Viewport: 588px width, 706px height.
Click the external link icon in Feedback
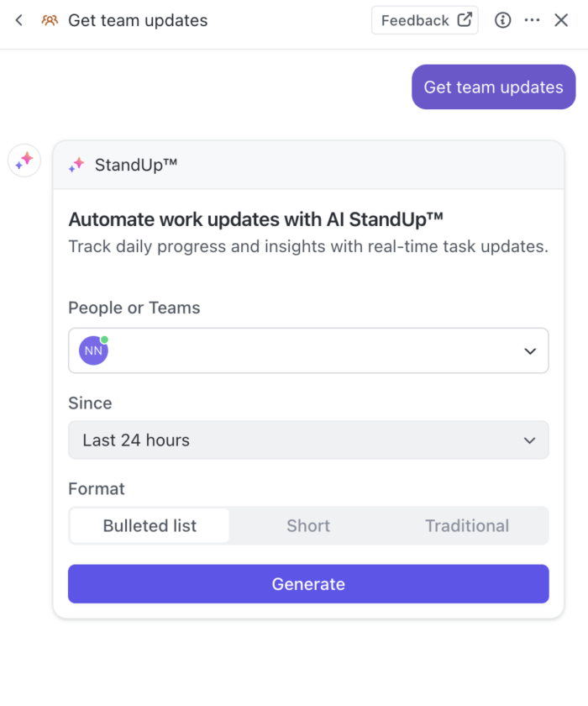point(465,20)
